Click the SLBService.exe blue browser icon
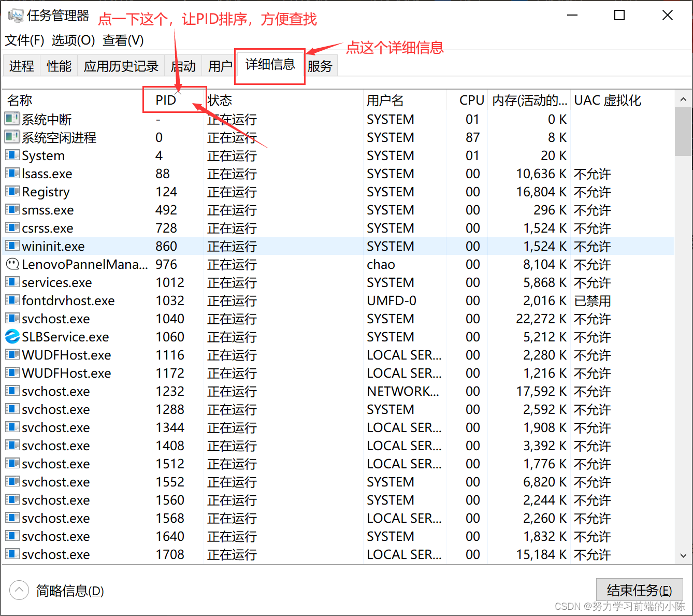The height and width of the screenshot is (616, 693). pyautogui.click(x=11, y=336)
